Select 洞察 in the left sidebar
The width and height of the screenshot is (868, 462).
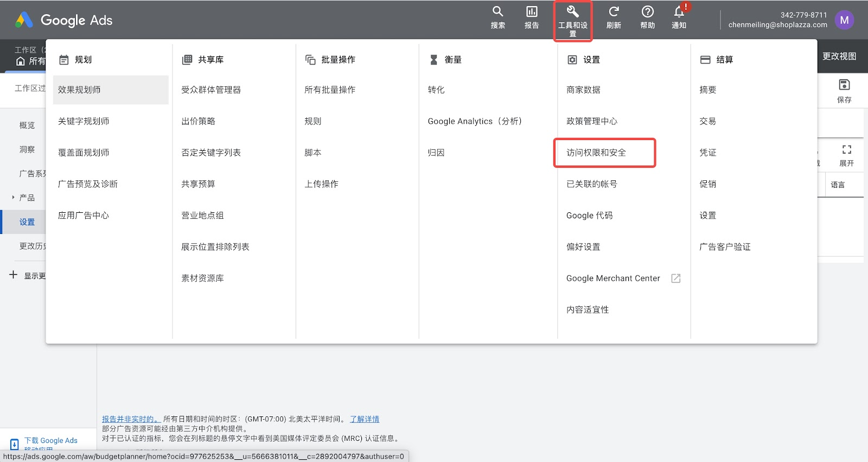click(27, 149)
